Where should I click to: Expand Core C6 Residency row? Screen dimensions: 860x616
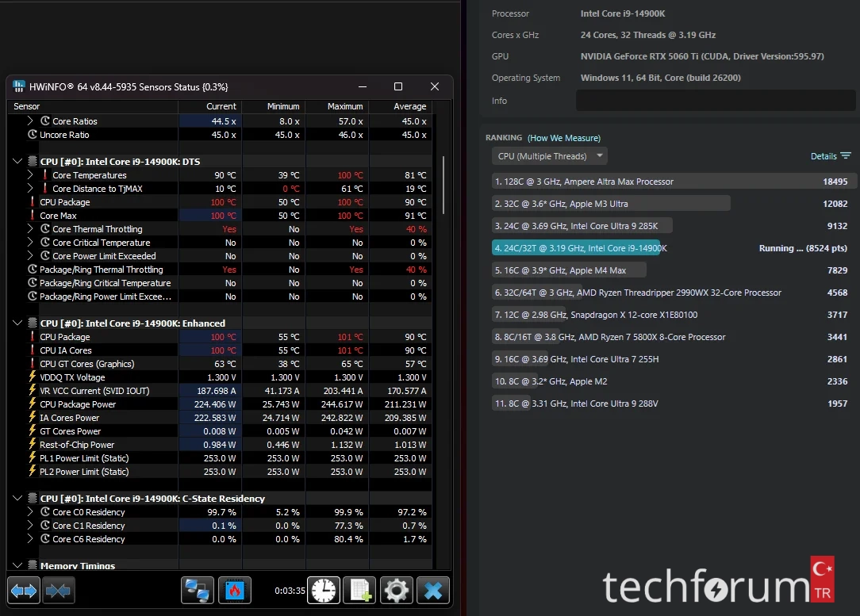(x=30, y=539)
